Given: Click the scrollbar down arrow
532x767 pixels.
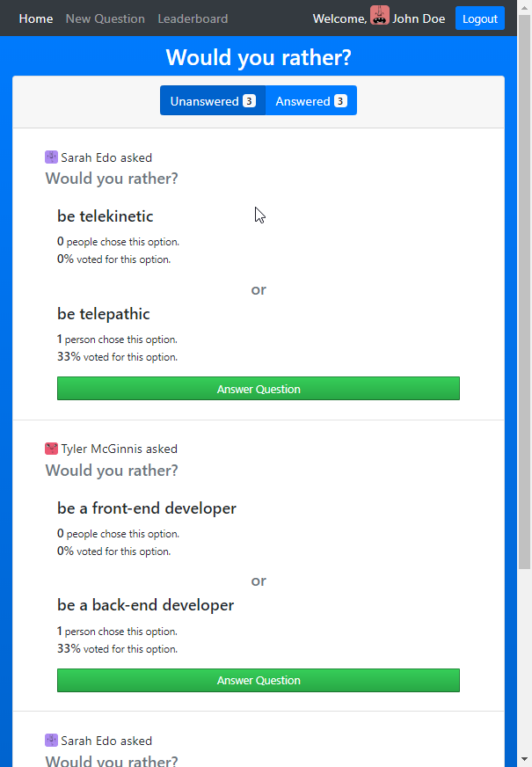Looking at the screenshot, I should coord(524,759).
